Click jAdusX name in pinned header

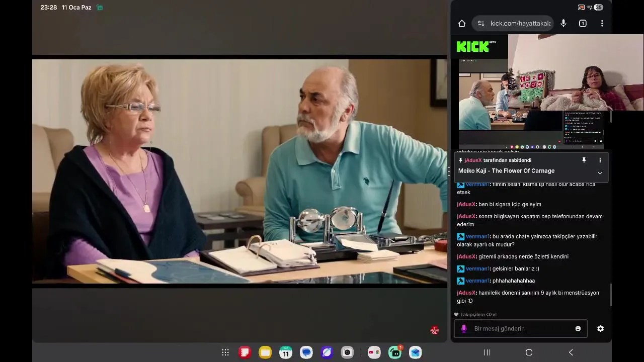(x=473, y=160)
